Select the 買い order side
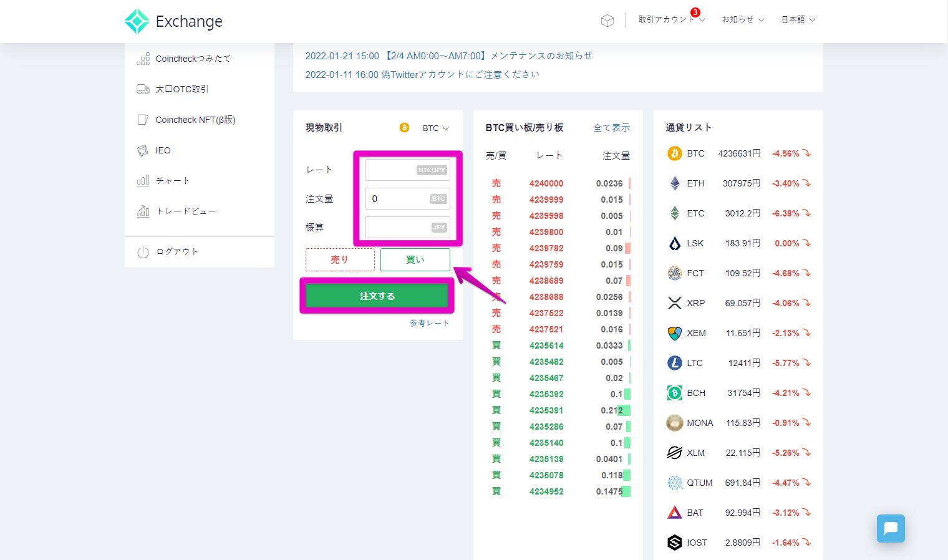948x560 pixels. 415,259
